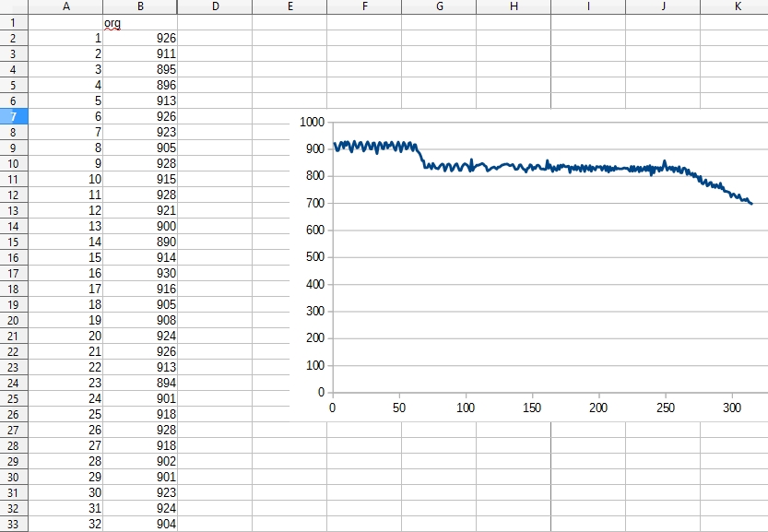Select column D header
This screenshot has width=768, height=532.
coord(215,6)
